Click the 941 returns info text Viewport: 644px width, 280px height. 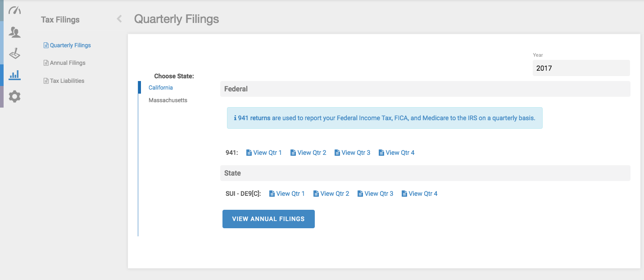click(x=385, y=118)
